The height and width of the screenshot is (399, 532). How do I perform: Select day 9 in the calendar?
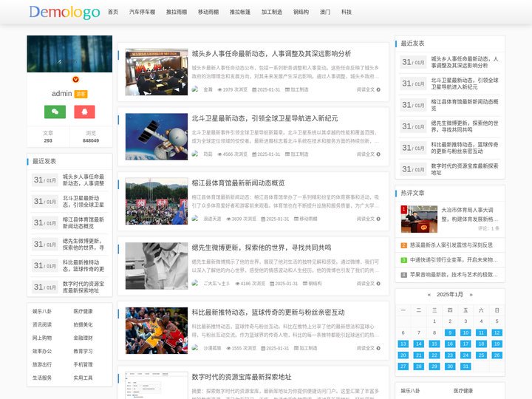tap(450, 332)
